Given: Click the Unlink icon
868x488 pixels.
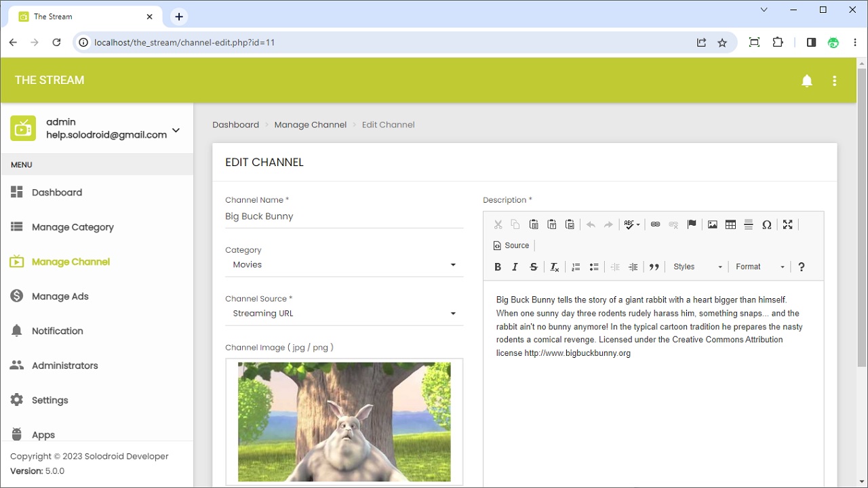Looking at the screenshot, I should pos(673,225).
